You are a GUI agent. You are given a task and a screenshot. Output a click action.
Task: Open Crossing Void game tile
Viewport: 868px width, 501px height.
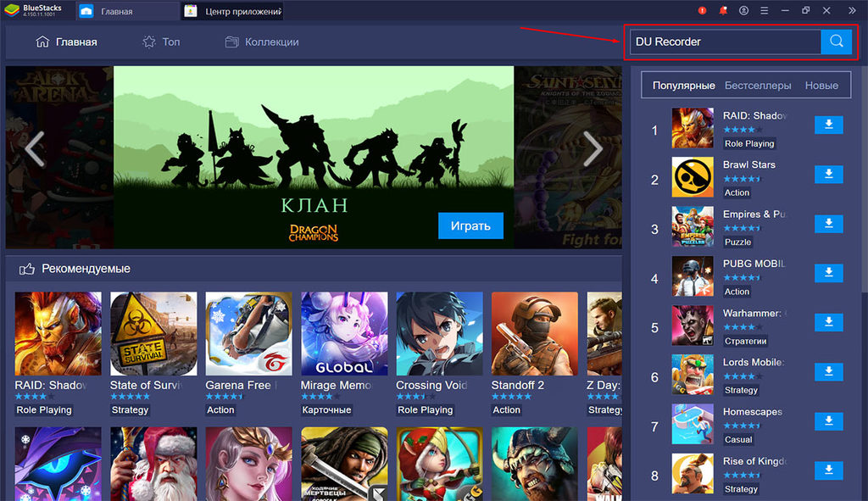[440, 334]
